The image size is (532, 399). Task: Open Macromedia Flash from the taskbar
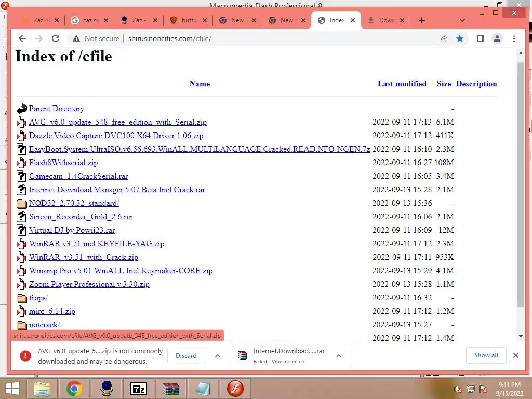click(x=235, y=389)
